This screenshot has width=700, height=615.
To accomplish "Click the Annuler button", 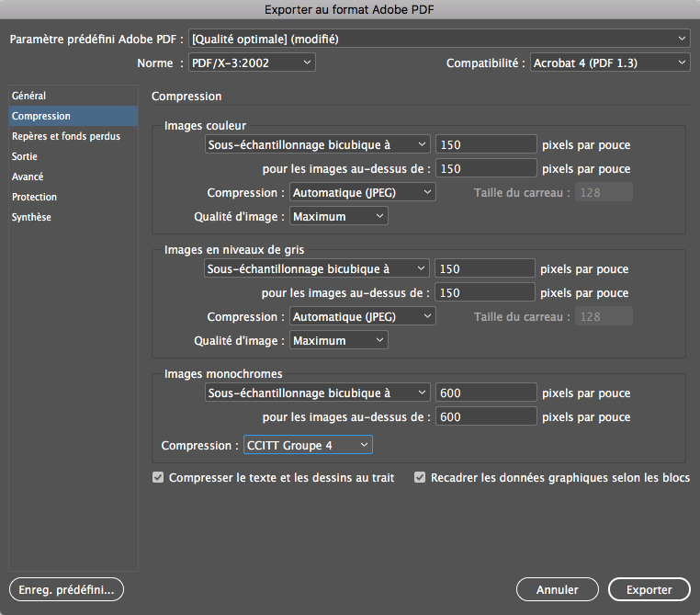I will click(557, 589).
